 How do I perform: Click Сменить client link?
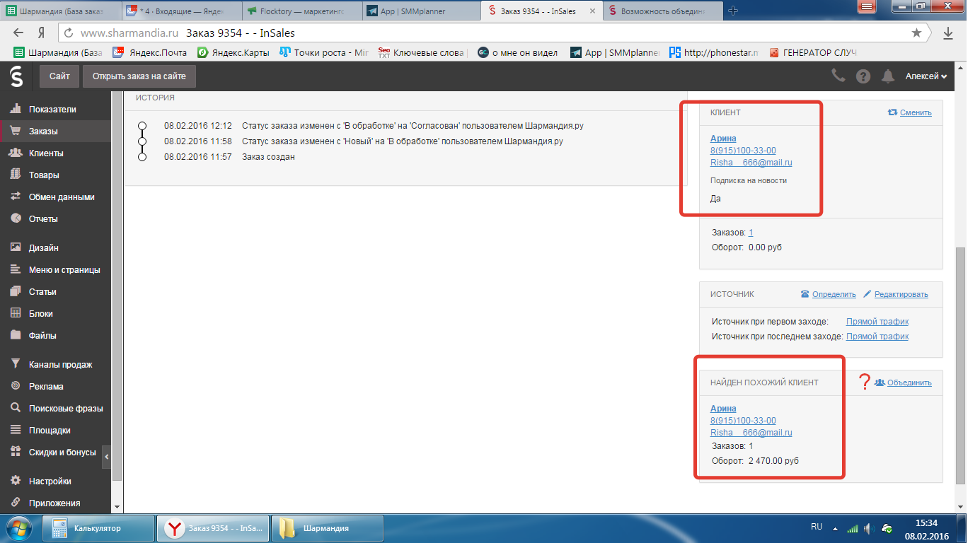916,113
